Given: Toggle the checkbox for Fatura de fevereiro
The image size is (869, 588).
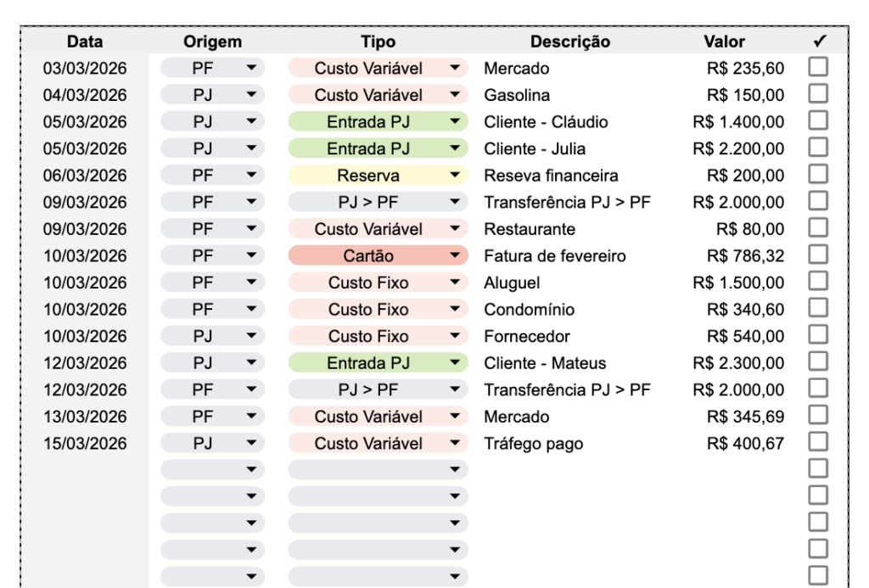Looking at the screenshot, I should pos(818,255).
